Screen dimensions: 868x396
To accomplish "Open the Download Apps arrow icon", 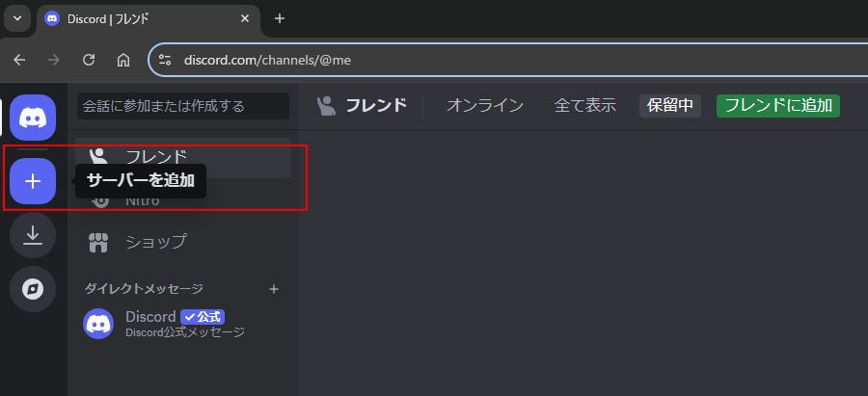I will click(33, 235).
